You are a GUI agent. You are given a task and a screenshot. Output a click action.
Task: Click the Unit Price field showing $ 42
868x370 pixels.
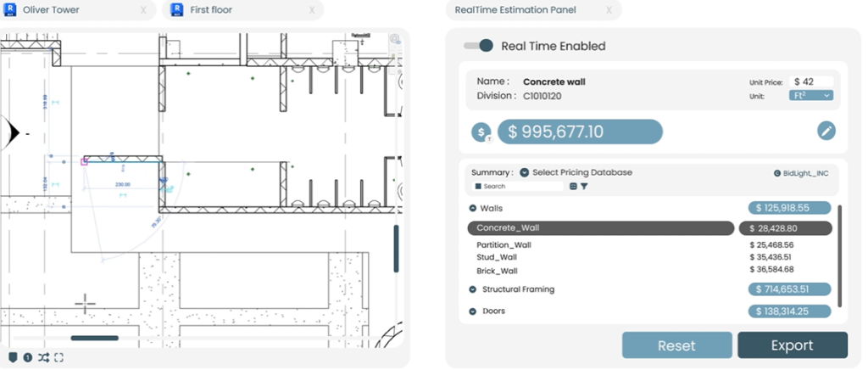pyautogui.click(x=811, y=81)
